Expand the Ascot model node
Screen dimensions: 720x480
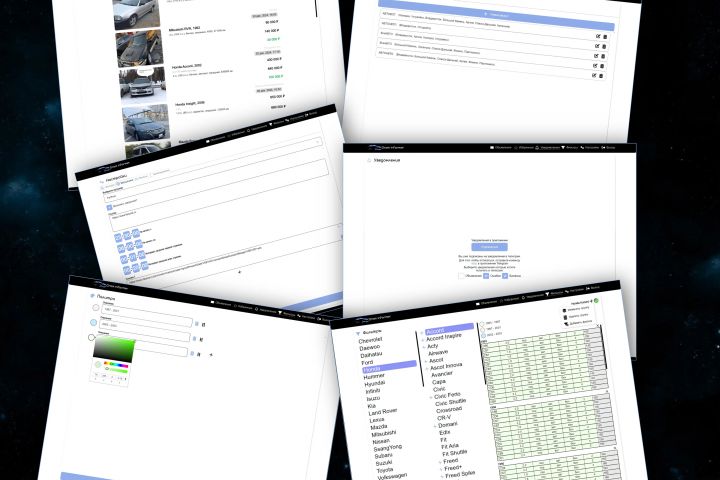426,361
